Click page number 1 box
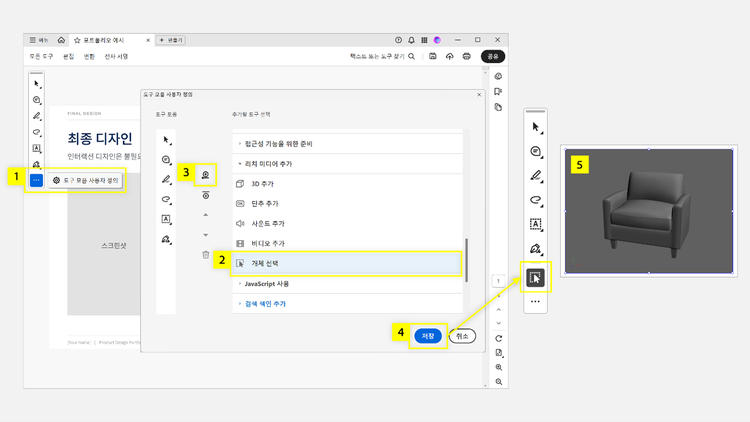 (x=498, y=281)
